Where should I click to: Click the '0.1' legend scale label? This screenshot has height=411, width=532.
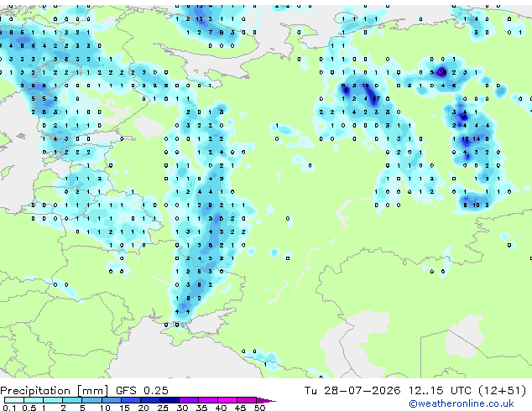pos(9,408)
